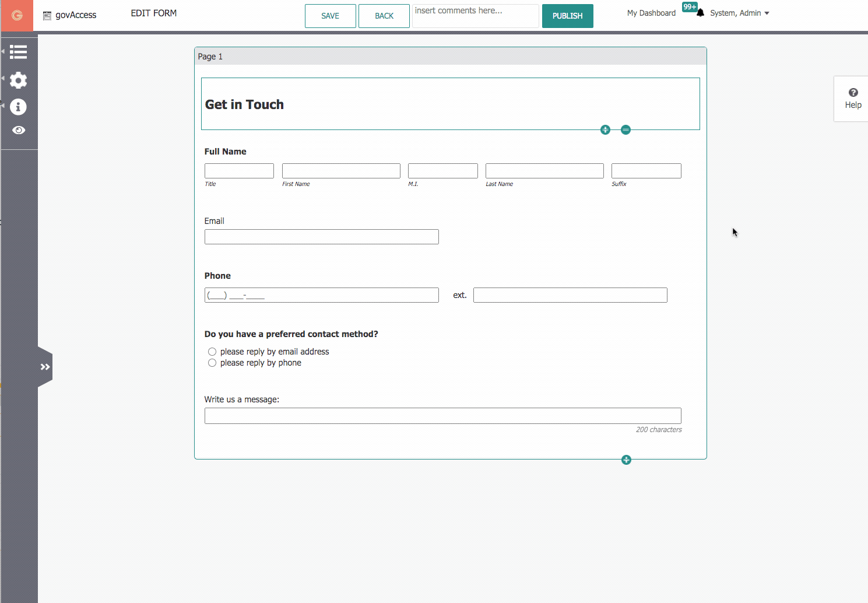Click the SAVE button
This screenshot has width=868, height=603.
[331, 16]
